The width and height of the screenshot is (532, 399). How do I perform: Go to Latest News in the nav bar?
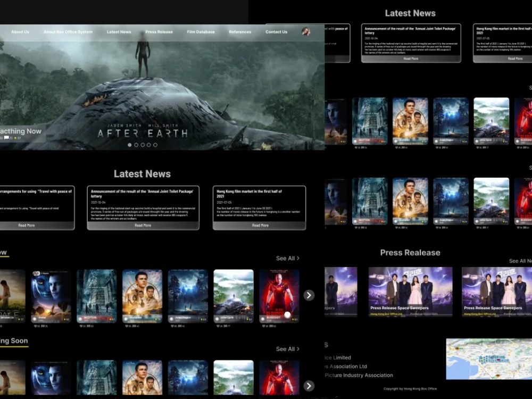[119, 32]
